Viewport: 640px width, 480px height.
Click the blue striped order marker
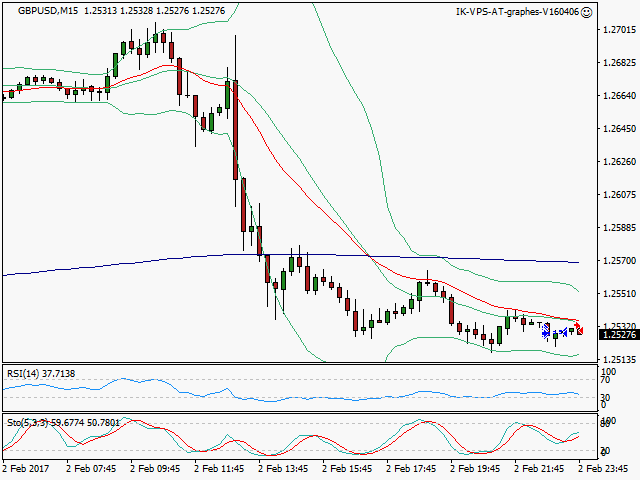click(546, 328)
